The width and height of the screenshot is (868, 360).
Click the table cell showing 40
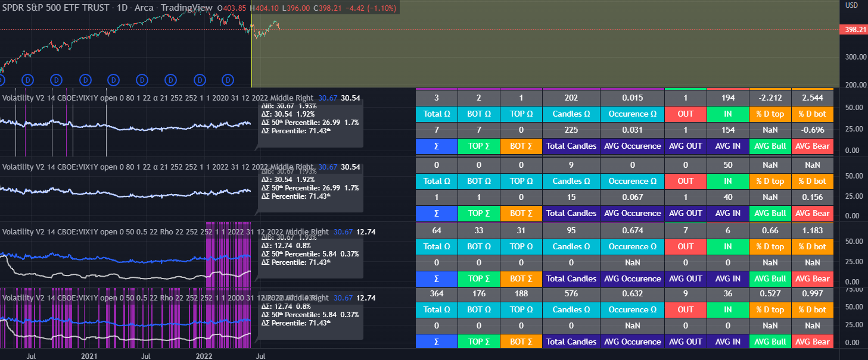pos(728,197)
